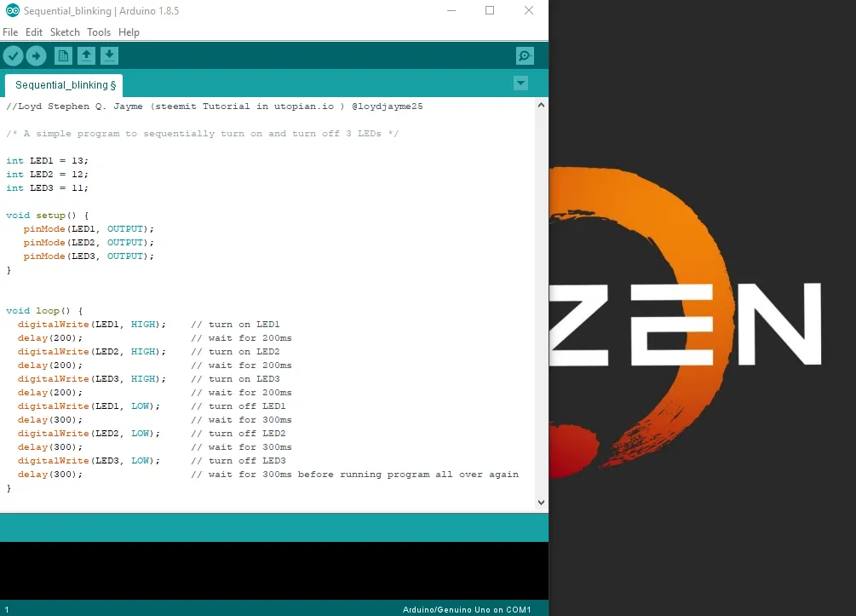
Task: Click the author comment line with @loydjayme25
Action: click(215, 107)
